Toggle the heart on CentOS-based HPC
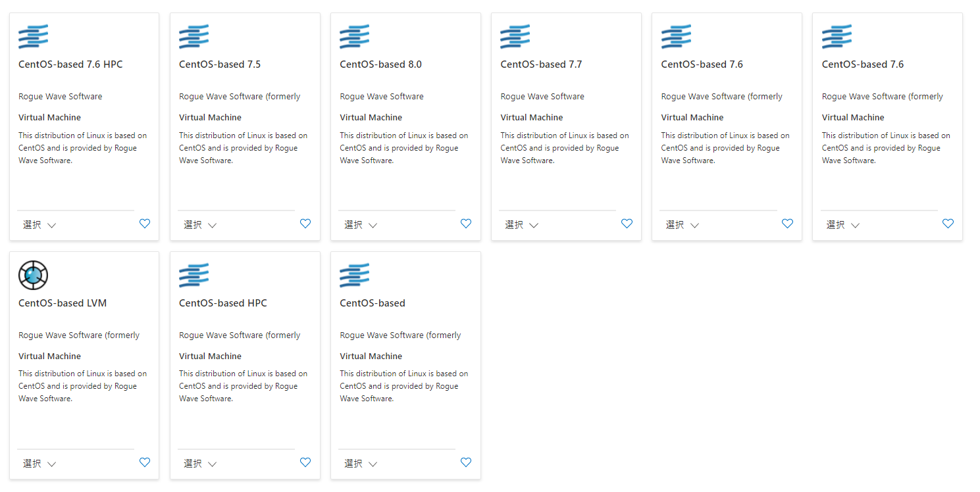The image size is (980, 492). [305, 462]
